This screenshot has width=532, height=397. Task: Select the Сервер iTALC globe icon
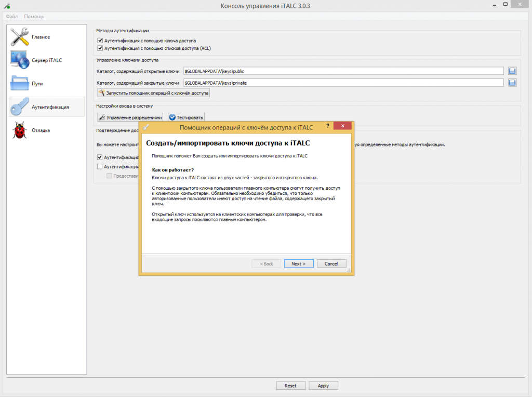tap(19, 60)
